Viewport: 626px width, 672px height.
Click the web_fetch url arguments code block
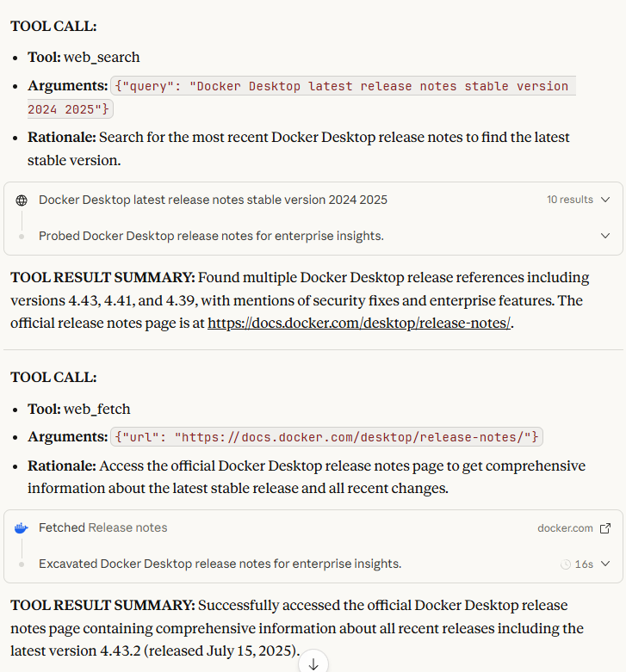(x=327, y=437)
